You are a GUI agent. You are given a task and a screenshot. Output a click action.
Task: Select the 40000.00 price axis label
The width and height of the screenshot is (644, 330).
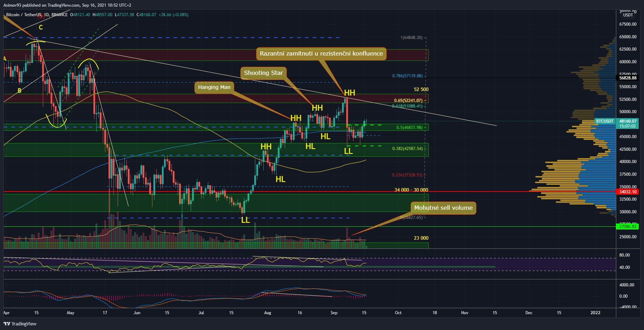628,162
